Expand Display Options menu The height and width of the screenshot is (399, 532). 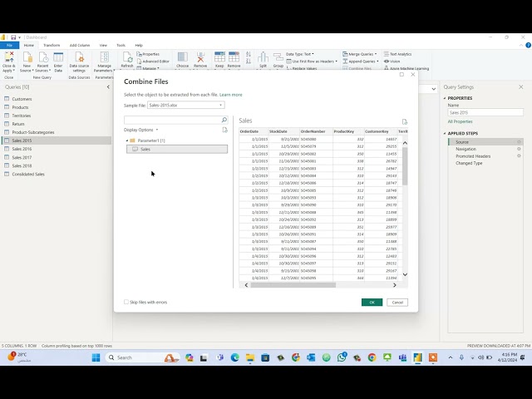pos(140,130)
